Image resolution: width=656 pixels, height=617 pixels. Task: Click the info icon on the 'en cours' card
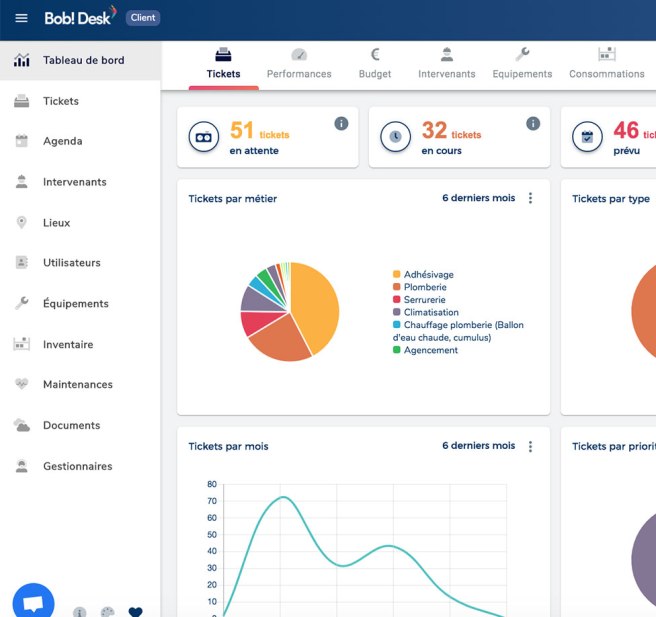coord(533,123)
